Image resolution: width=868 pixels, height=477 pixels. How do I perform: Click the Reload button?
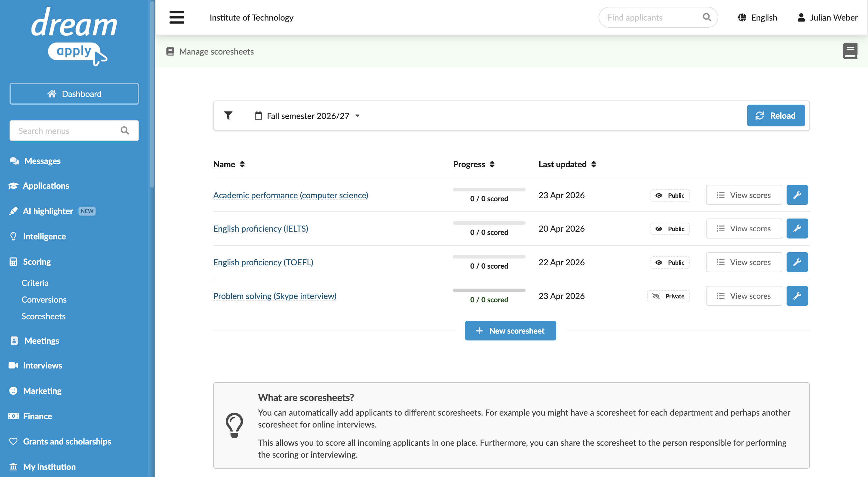[776, 116]
